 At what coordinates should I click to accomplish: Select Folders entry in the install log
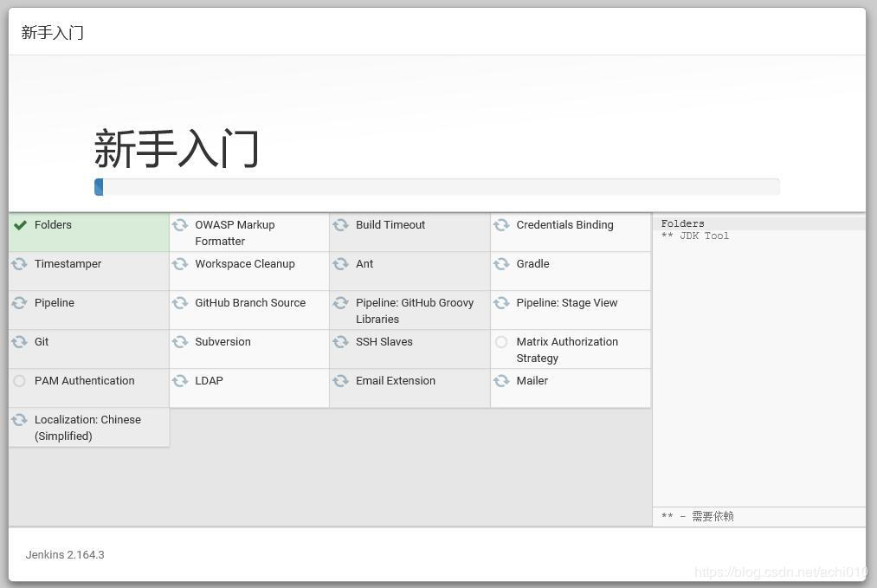pyautogui.click(x=682, y=223)
